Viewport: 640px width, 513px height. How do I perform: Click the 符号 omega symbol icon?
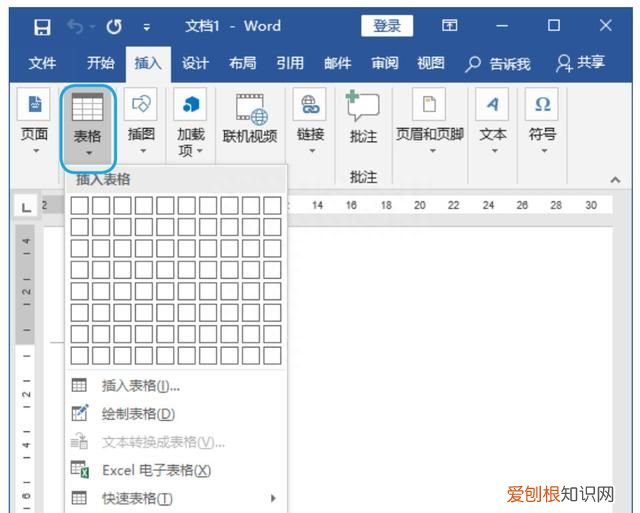[542, 104]
